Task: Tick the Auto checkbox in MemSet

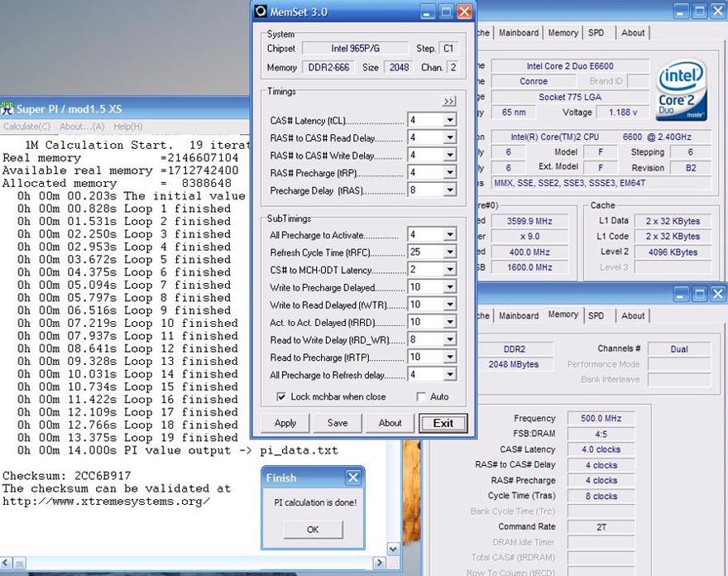Action: [421, 396]
